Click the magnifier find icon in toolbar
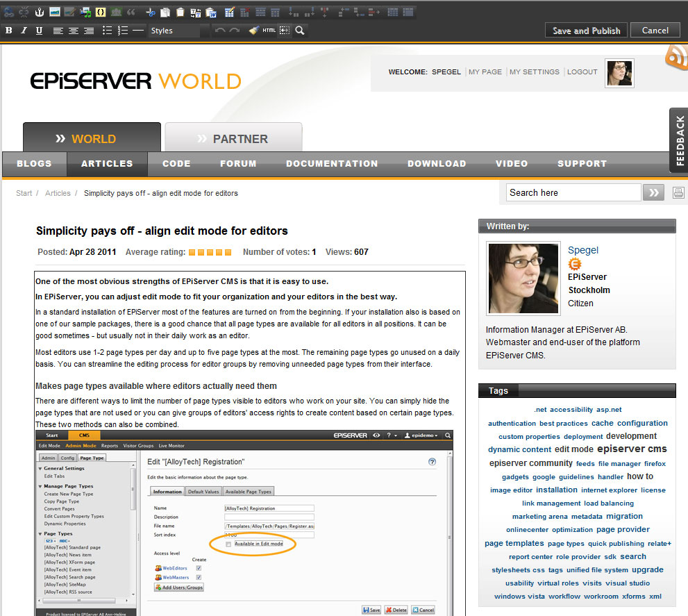The height and width of the screenshot is (616, 688). tap(300, 31)
